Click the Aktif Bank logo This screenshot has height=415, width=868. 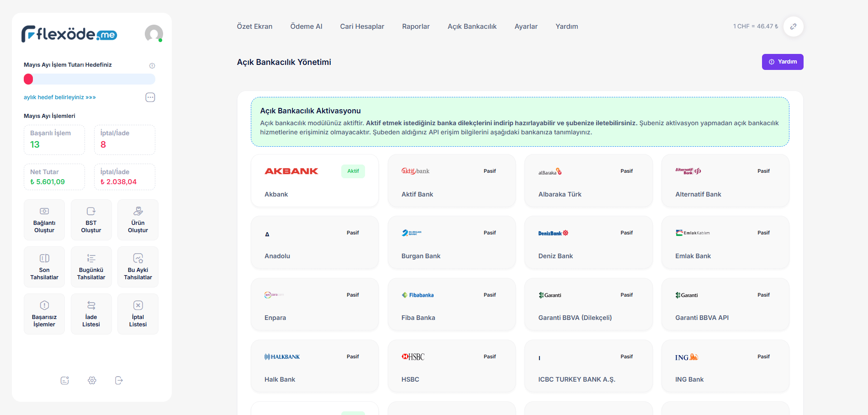(415, 171)
